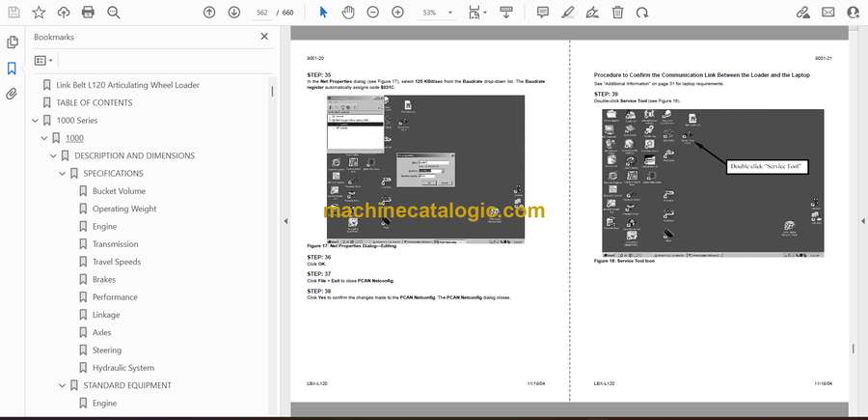The image size is (868, 420).
Task: Collapse the STANDARD EQUIPMENT bookmark group
Action: pos(62,385)
